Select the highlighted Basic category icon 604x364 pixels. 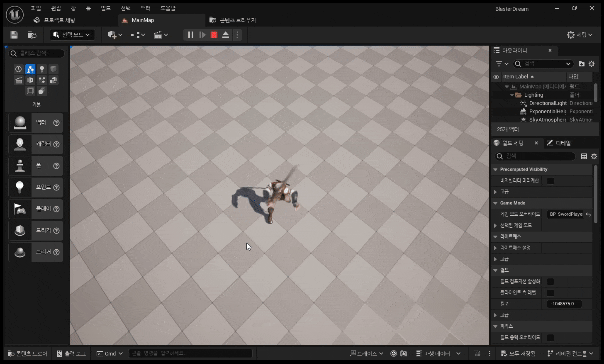pyautogui.click(x=30, y=69)
